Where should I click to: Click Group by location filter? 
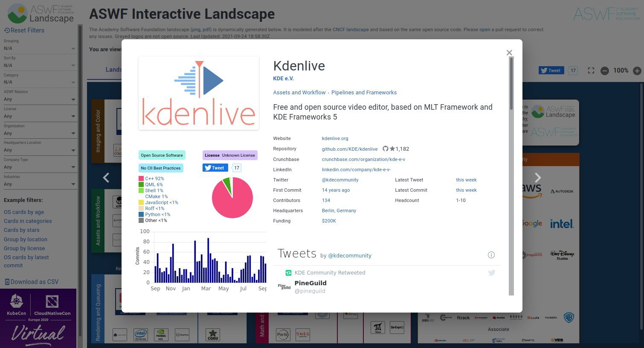coord(26,240)
